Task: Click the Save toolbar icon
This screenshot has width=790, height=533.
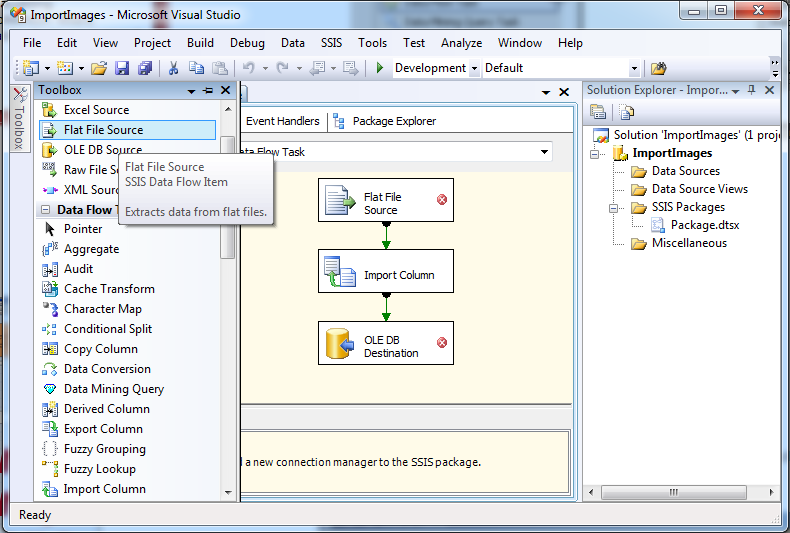Action: point(122,68)
